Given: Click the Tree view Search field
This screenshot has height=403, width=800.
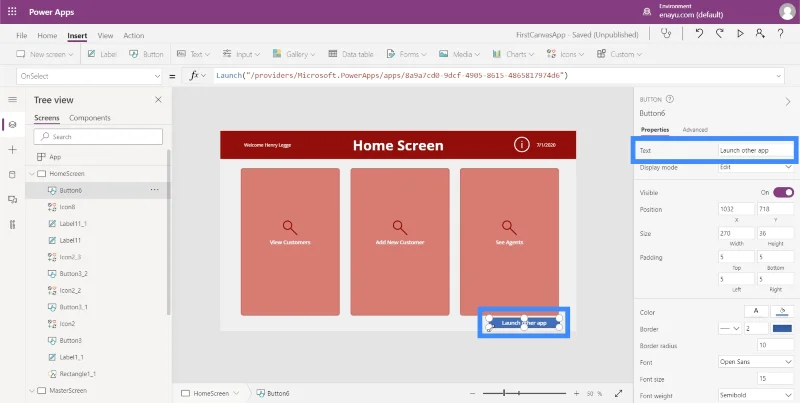Looking at the screenshot, I should [x=98, y=137].
